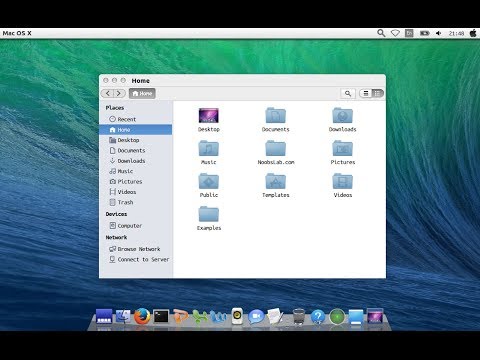Go back with the left arrow button
The width and height of the screenshot is (480, 360).
pos(107,93)
